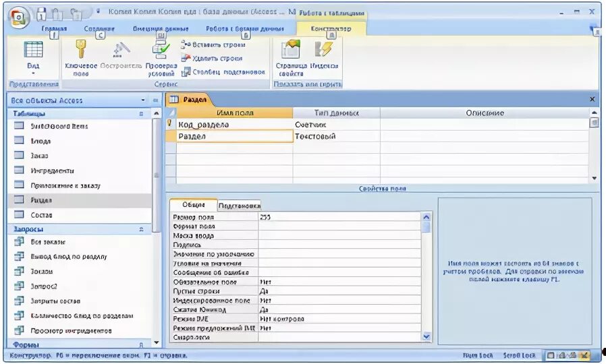
Task: Open the Главная ribbon tab
Action: point(54,28)
